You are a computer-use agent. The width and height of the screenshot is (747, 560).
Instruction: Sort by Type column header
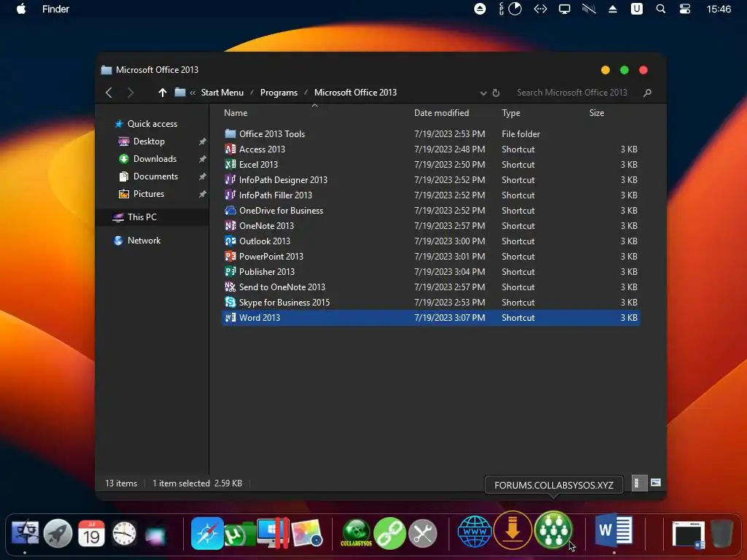(x=511, y=113)
